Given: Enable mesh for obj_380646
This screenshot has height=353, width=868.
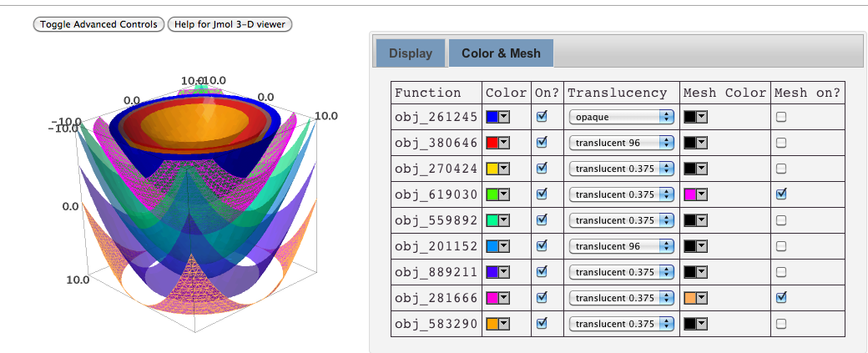Looking at the screenshot, I should point(780,144).
